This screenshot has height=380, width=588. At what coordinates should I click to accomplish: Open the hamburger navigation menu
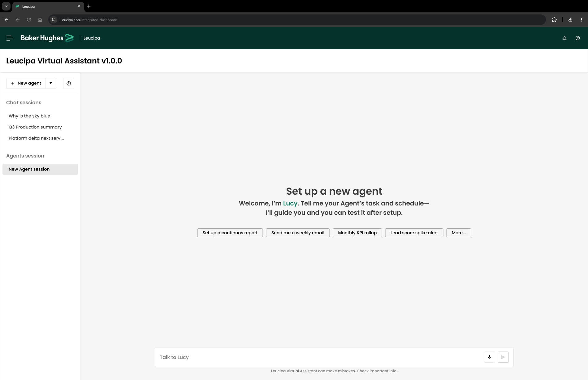(10, 38)
